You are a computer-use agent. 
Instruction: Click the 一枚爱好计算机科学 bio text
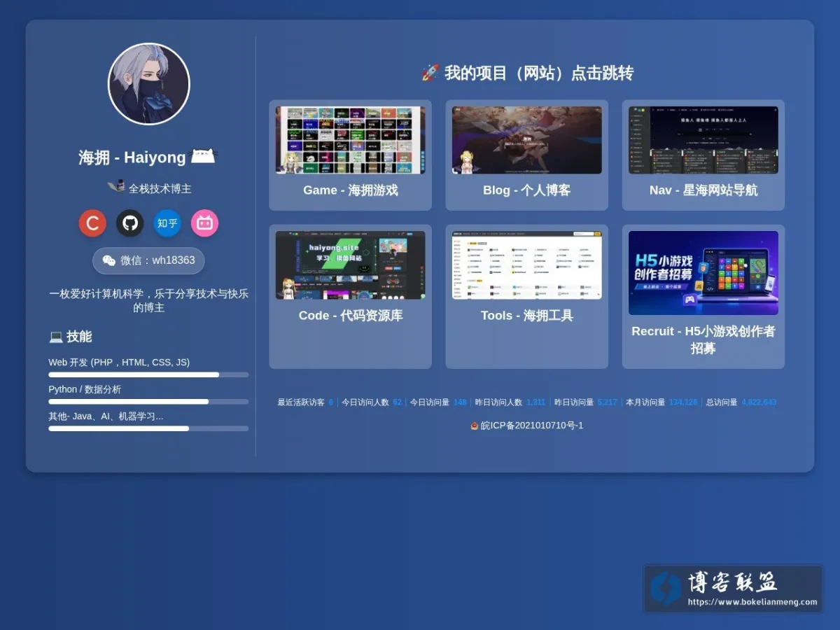[148, 300]
